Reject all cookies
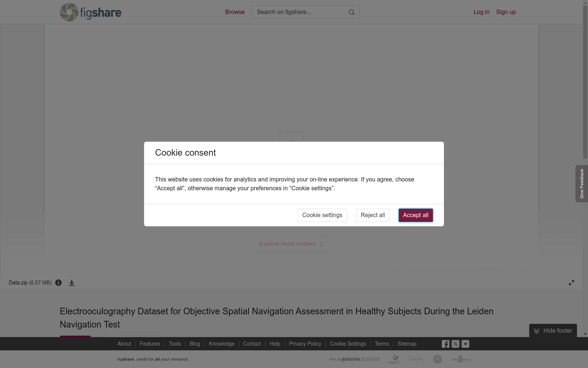This screenshot has width=588, height=368. pyautogui.click(x=373, y=215)
